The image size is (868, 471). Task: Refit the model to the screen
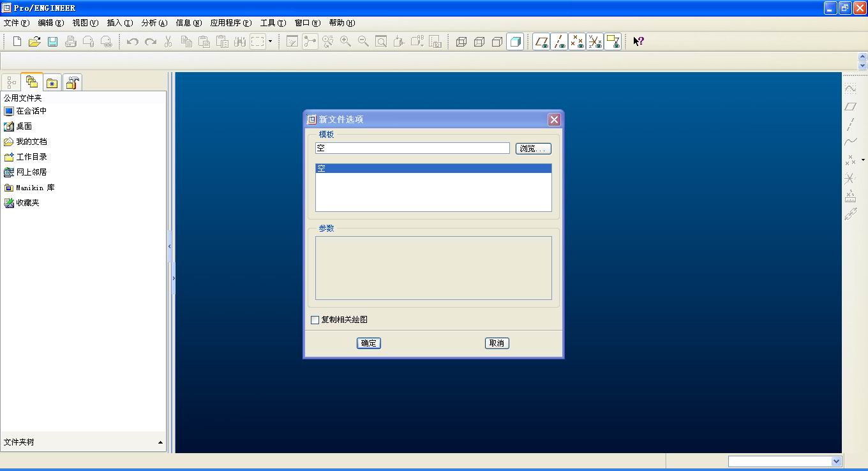click(381, 41)
